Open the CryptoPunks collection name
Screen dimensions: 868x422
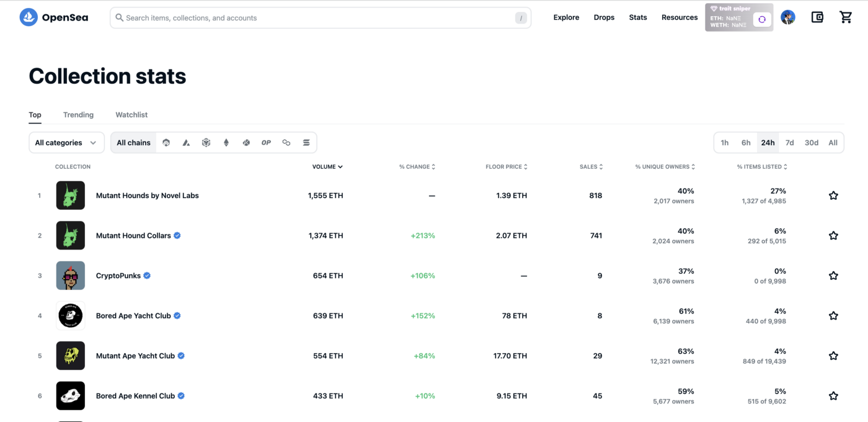pos(118,276)
